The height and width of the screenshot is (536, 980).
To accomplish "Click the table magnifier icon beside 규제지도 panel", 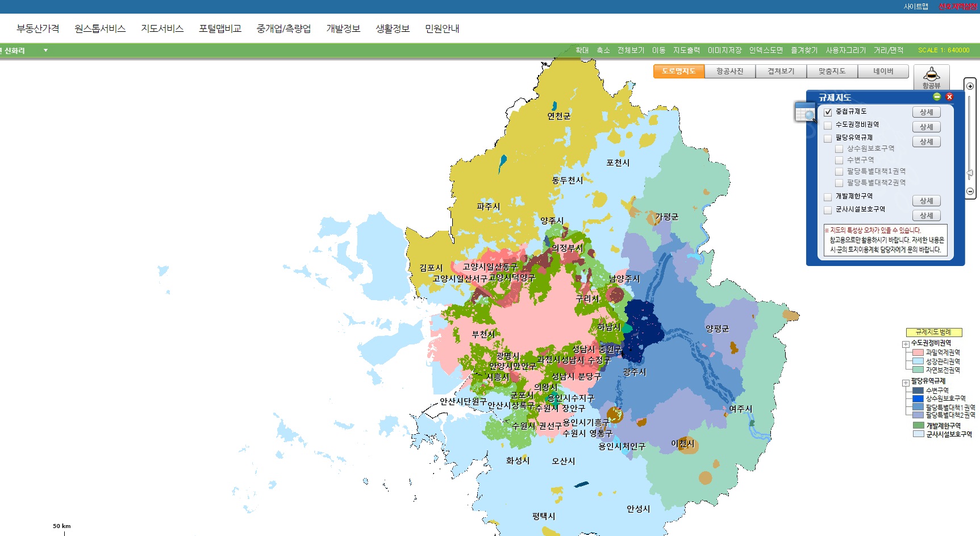I will (x=806, y=112).
